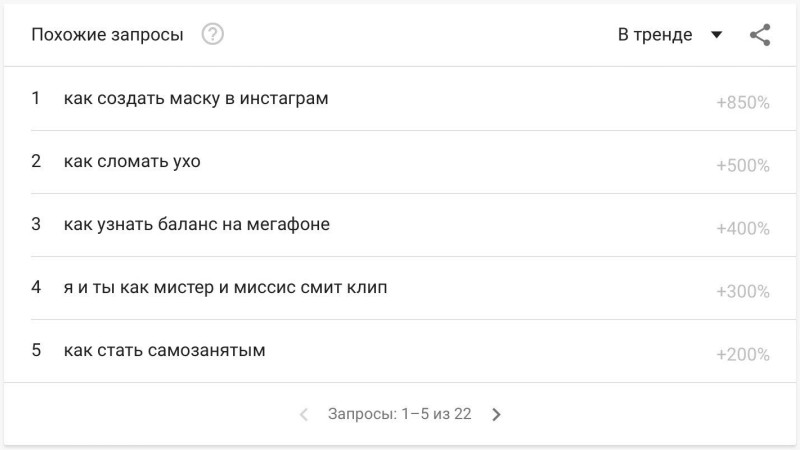Image resolution: width=800 pixels, height=450 pixels.
Task: Select query 'как стать самозанятым'
Action: pyautogui.click(x=164, y=350)
